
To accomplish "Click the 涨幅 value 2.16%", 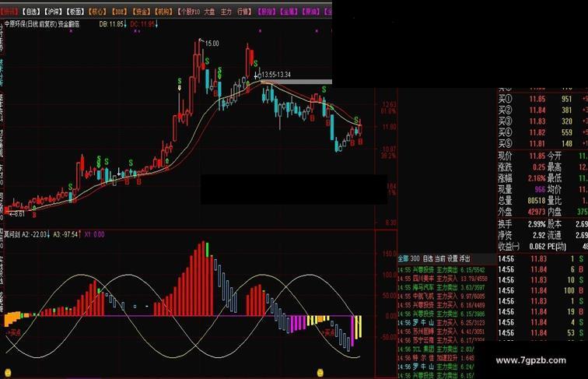I will [x=537, y=178].
